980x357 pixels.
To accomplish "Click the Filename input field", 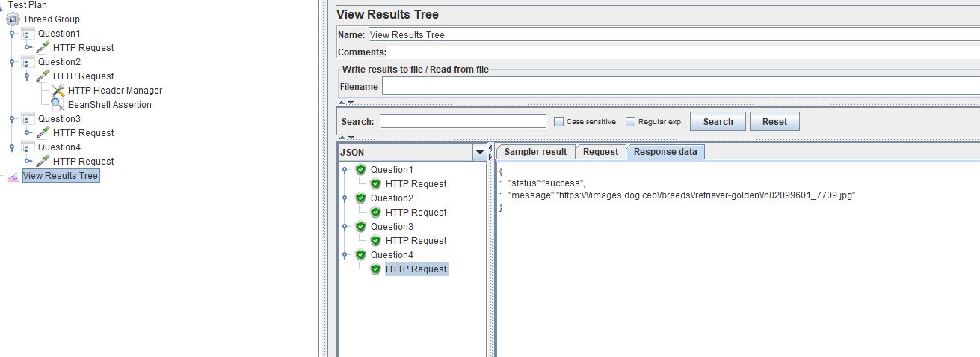I will 680,87.
